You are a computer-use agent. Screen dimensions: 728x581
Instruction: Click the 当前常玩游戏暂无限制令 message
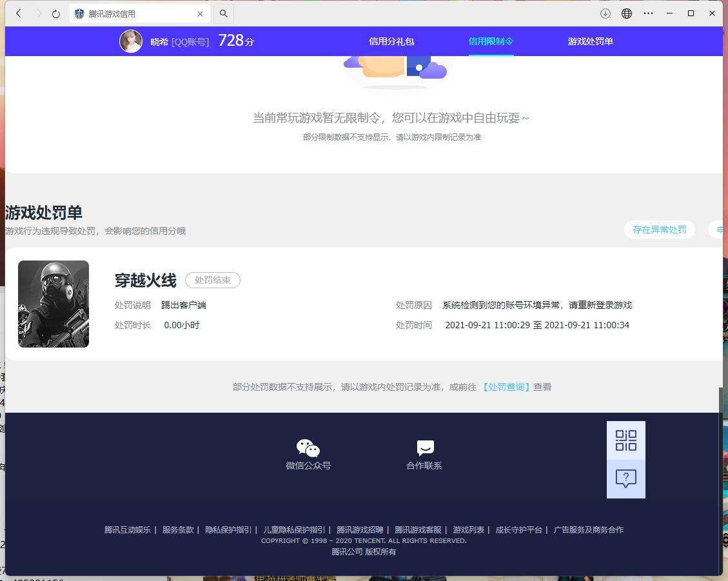pos(391,117)
